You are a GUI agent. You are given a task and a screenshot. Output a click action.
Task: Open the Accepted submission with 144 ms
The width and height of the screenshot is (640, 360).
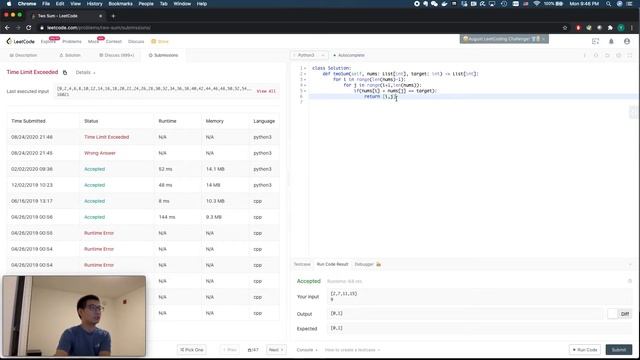94,217
